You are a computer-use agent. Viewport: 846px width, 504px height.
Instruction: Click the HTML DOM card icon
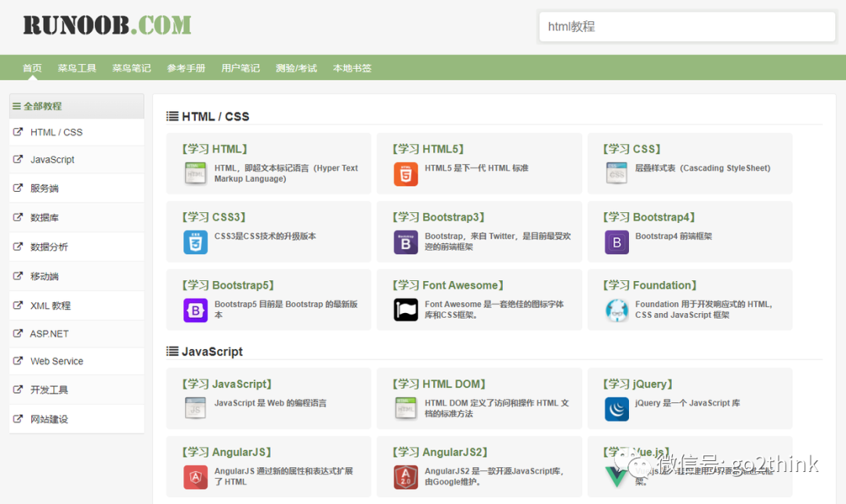pyautogui.click(x=406, y=409)
